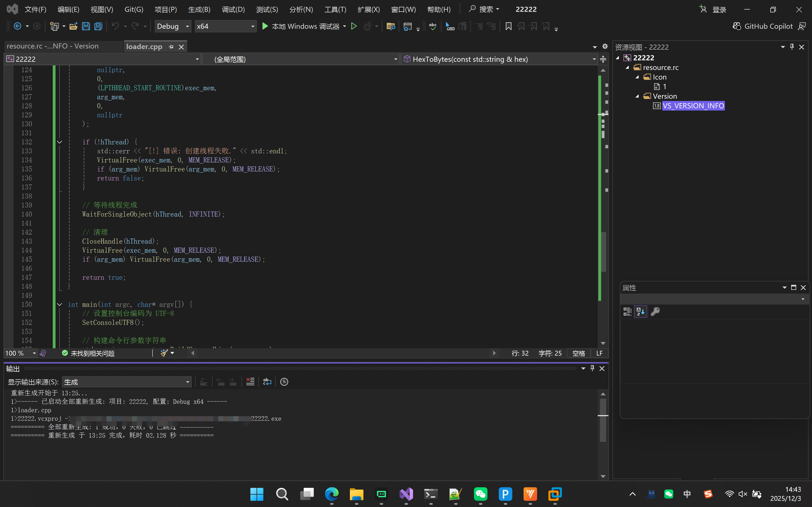Viewport: 812px width, 507px height.
Task: Switch to the resource.rc Version tab
Action: [x=53, y=46]
